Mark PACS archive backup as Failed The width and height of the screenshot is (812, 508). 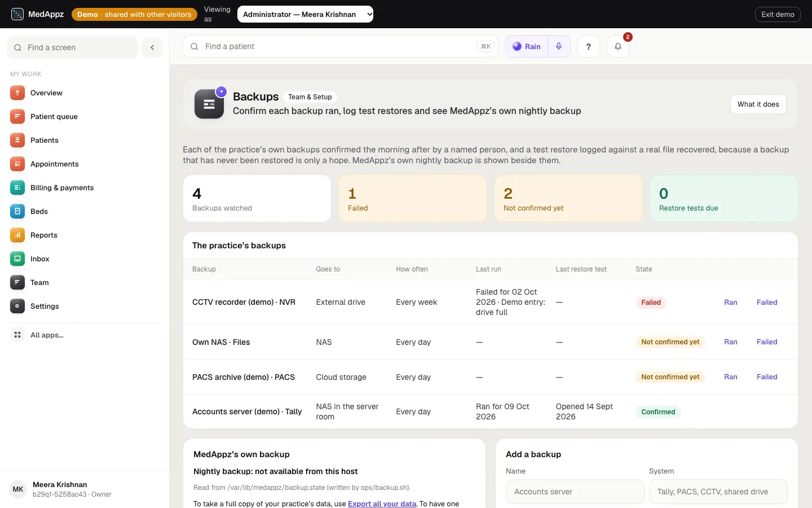[x=767, y=376]
